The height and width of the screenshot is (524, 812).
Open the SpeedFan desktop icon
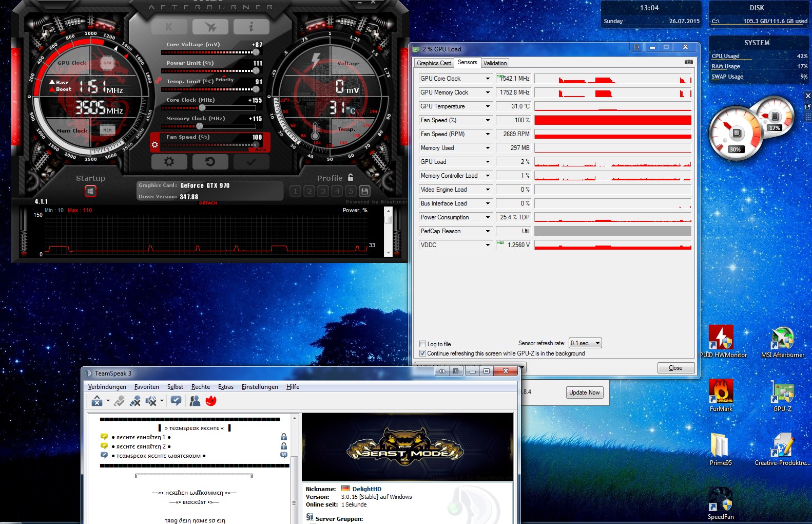pyautogui.click(x=721, y=503)
